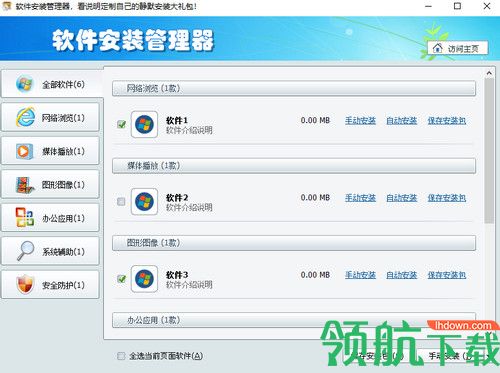Click the 软件3 name text

(x=177, y=275)
